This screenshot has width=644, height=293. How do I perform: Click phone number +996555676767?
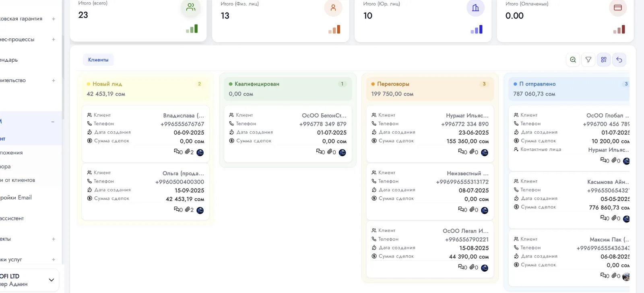(x=182, y=124)
